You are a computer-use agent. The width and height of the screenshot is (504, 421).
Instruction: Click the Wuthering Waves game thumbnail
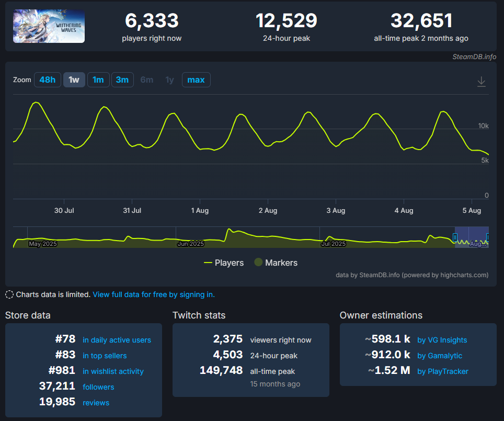(x=49, y=26)
